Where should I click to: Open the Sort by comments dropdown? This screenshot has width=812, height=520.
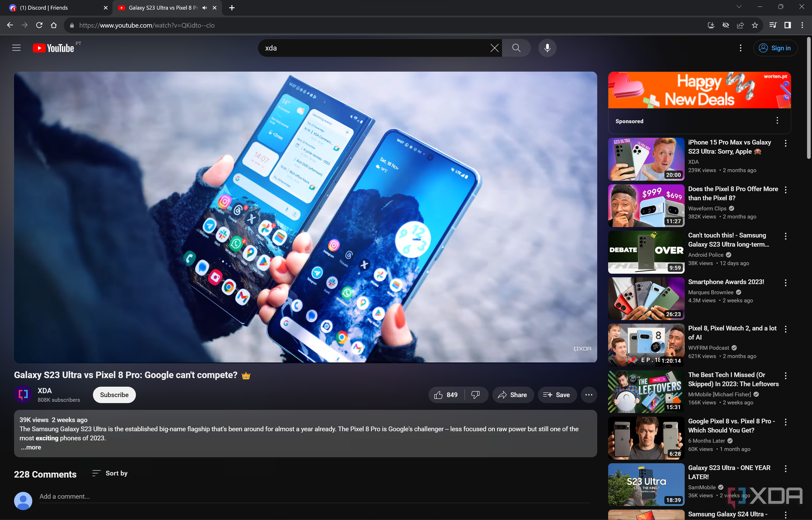(x=110, y=473)
